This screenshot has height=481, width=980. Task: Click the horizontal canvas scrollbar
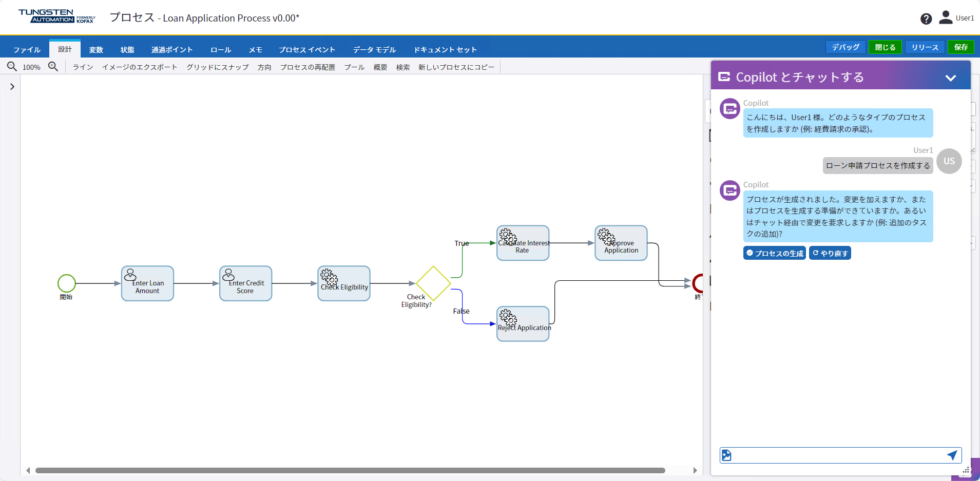pyautogui.click(x=349, y=470)
